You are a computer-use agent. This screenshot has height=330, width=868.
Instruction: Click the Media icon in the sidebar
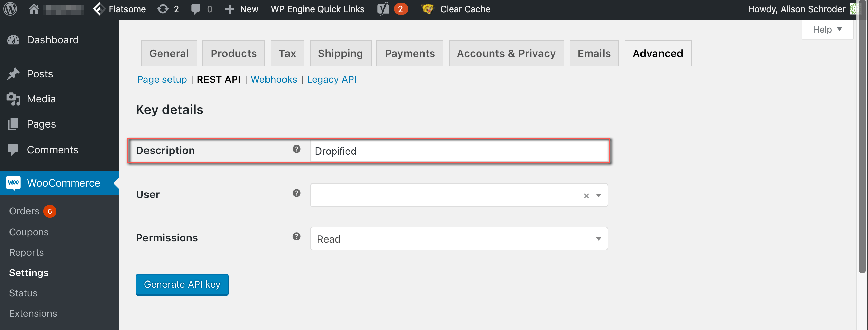click(14, 99)
